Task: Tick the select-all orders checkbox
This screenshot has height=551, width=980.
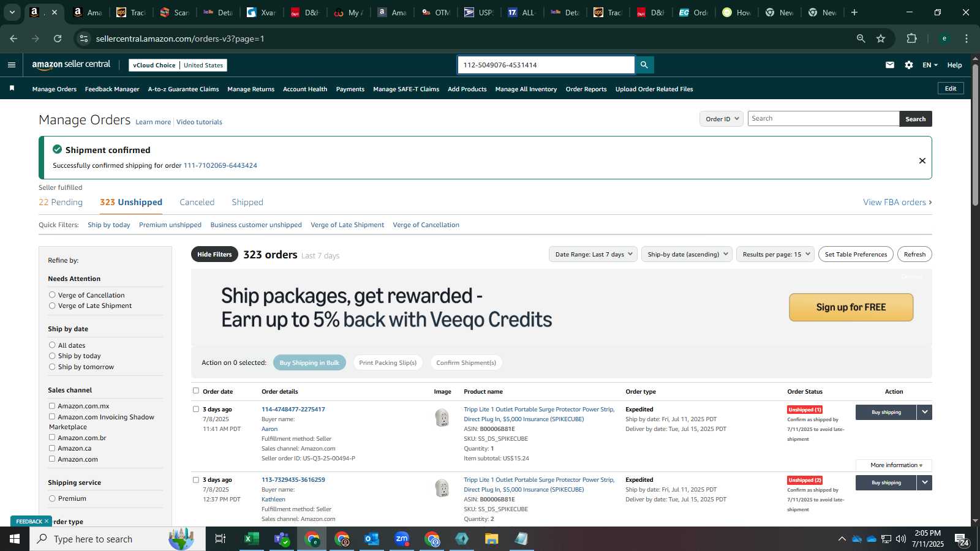Action: pyautogui.click(x=196, y=391)
